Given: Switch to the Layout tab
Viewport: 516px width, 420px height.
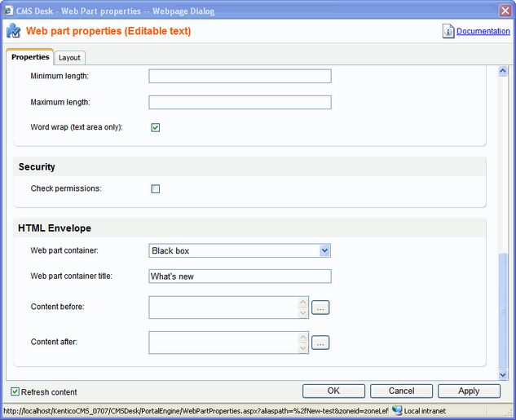Looking at the screenshot, I should coord(69,58).
